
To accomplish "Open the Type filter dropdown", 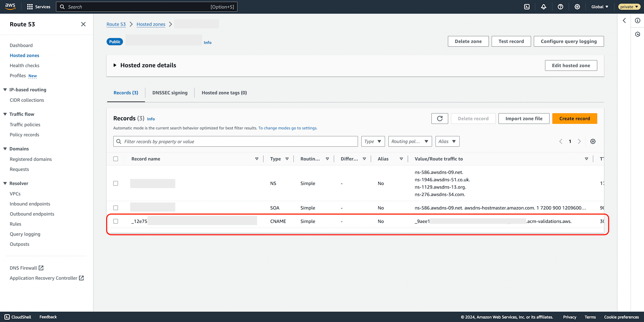I will click(373, 141).
